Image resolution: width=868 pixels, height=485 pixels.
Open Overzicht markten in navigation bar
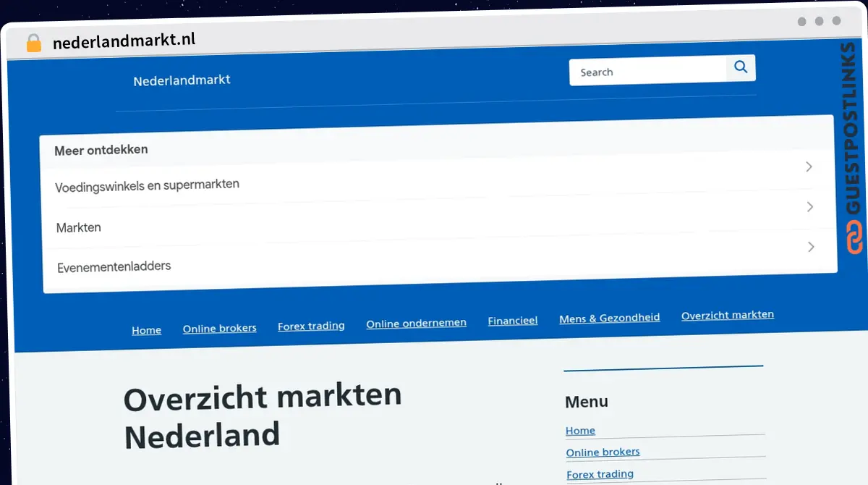[727, 315]
